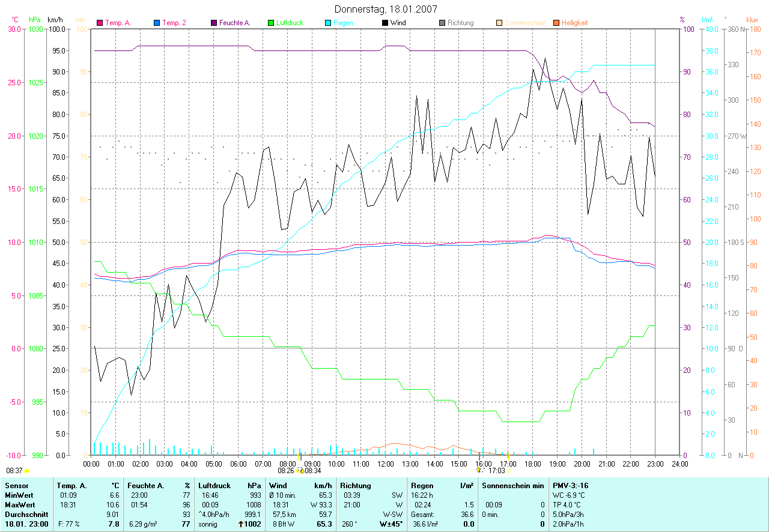Click the ^4.0hPa/h pressure trend value

214,515
